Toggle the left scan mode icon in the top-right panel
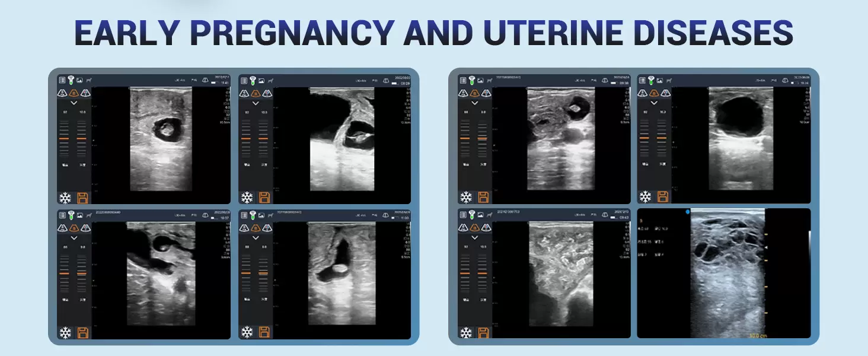Image resolution: width=868 pixels, height=356 pixels. [x=643, y=93]
